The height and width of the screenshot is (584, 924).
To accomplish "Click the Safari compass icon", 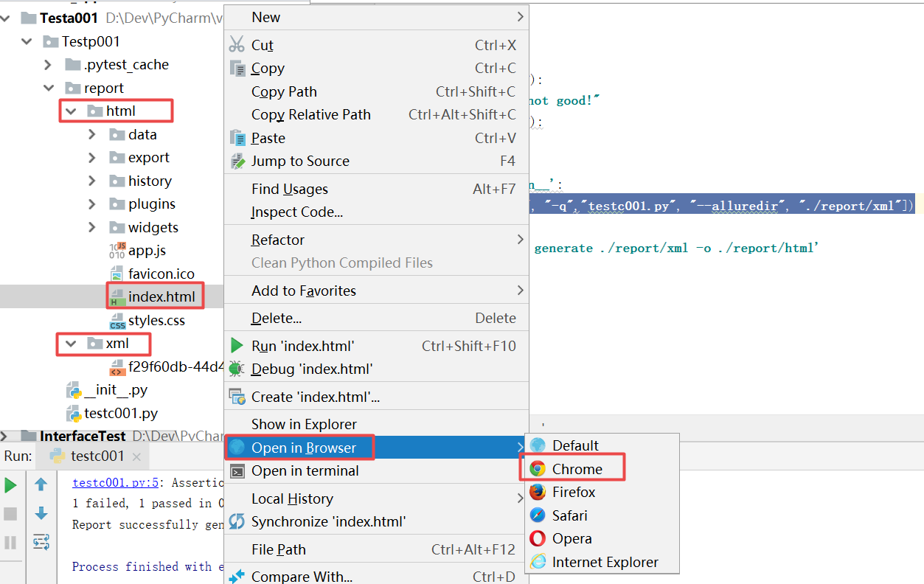I will (538, 515).
